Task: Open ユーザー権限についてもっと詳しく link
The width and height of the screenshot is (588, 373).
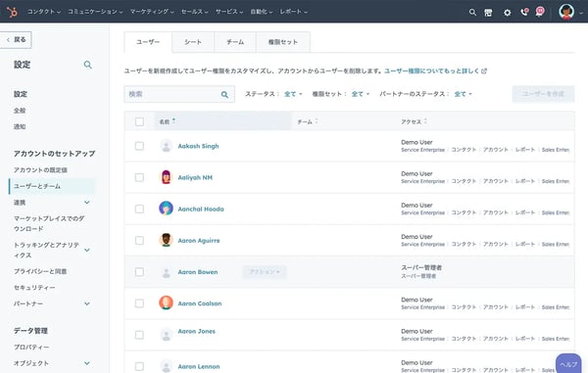Action: click(x=431, y=70)
